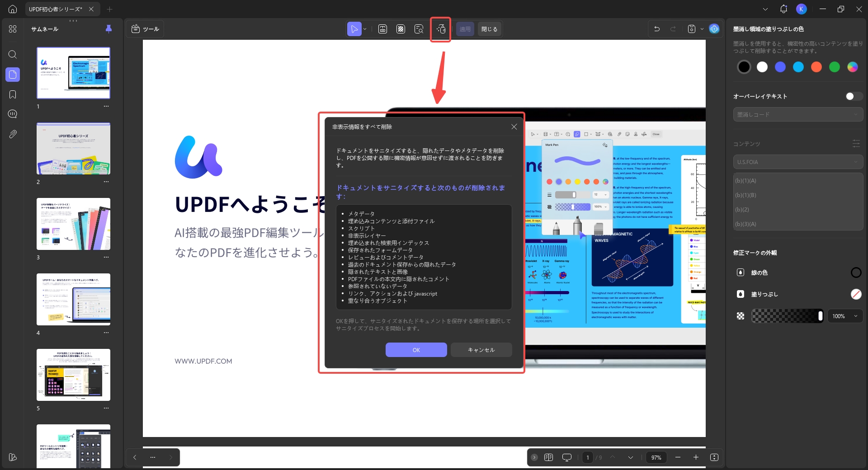Click the 適用 apply button

point(465,29)
